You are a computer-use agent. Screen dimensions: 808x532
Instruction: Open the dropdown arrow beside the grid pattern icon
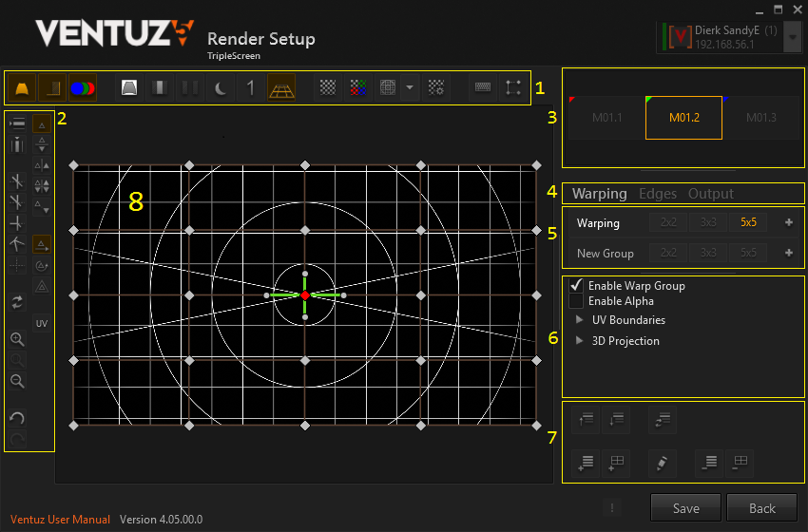coord(409,88)
